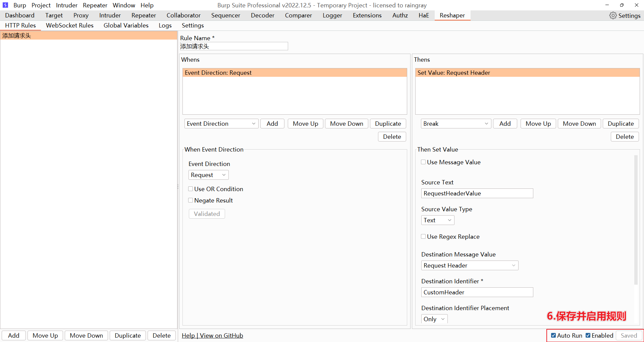Click the Rule Name input field
The height and width of the screenshot is (342, 644).
pyautogui.click(x=234, y=46)
